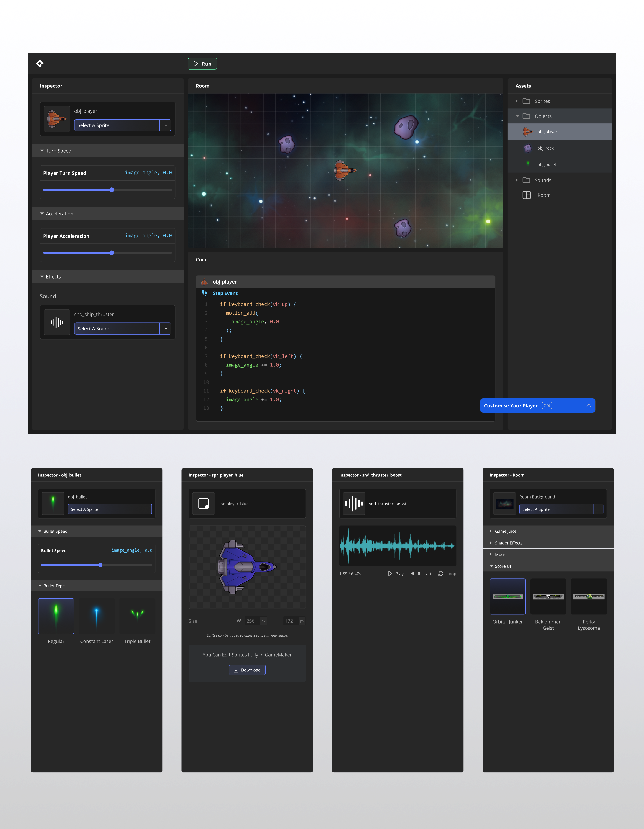The height and width of the screenshot is (829, 644).
Task: Click the Room grid icon in Assets
Action: 526,195
